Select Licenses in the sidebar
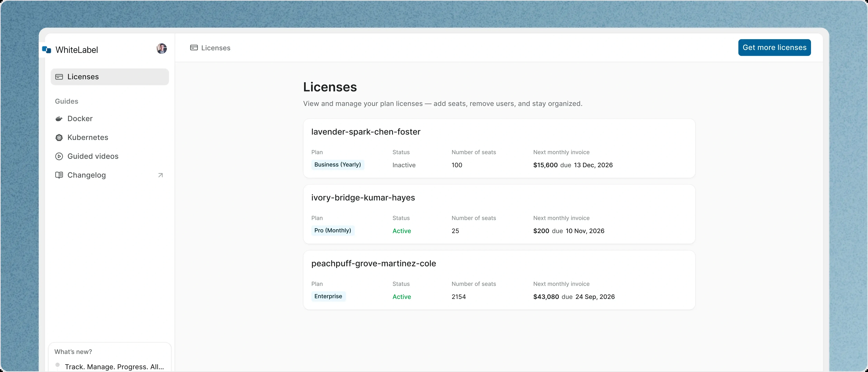 110,77
